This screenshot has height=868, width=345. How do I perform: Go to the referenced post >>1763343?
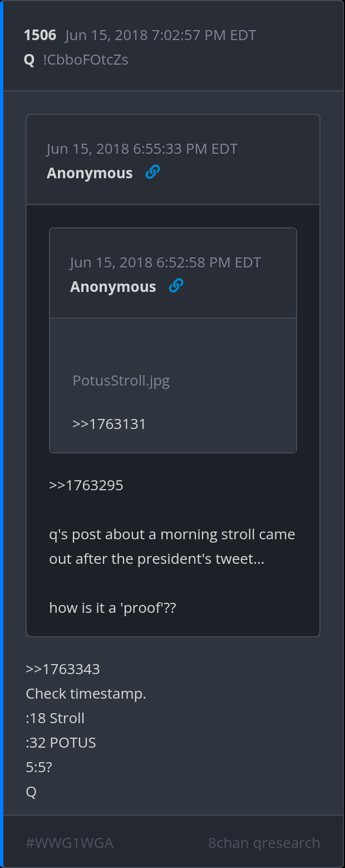(x=63, y=669)
